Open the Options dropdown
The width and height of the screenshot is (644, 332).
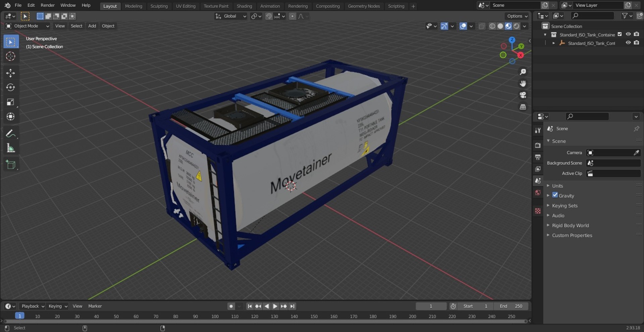(x=517, y=16)
